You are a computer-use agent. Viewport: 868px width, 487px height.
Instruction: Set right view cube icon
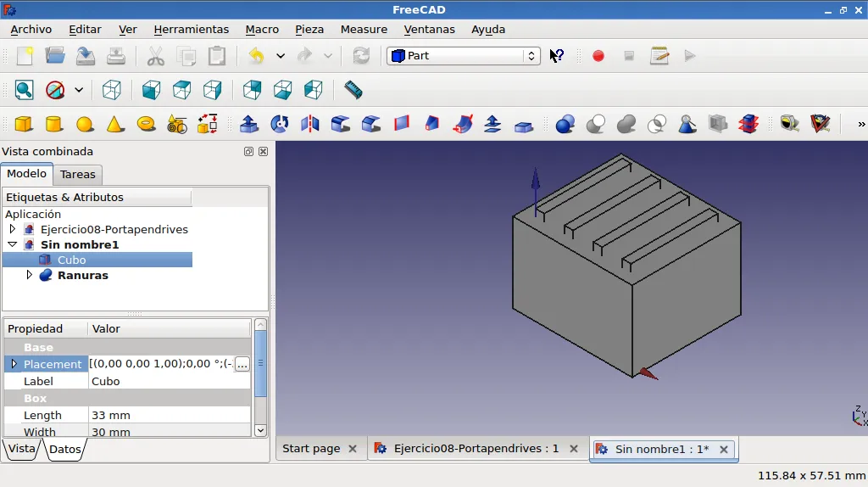213,90
